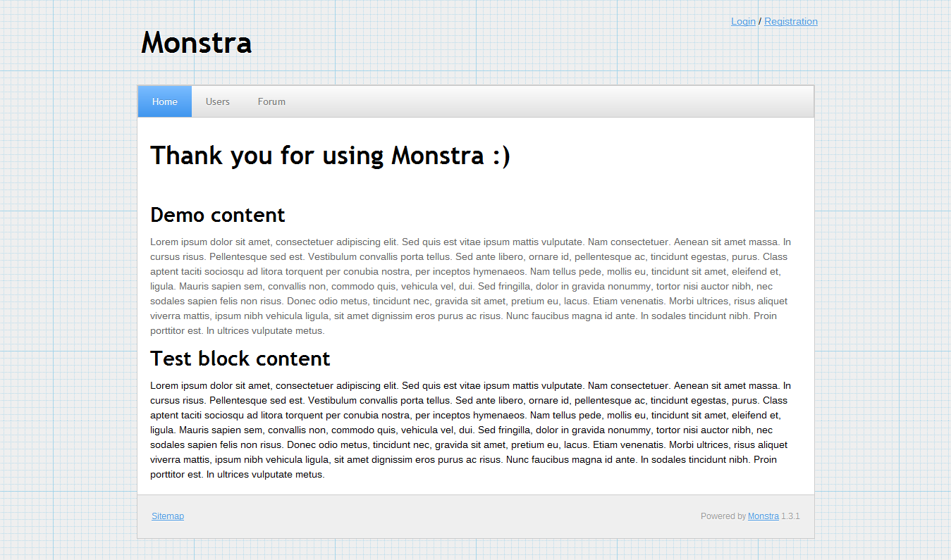This screenshot has width=951, height=560.
Task: Click the 'Demo content' heading
Action: (x=217, y=215)
